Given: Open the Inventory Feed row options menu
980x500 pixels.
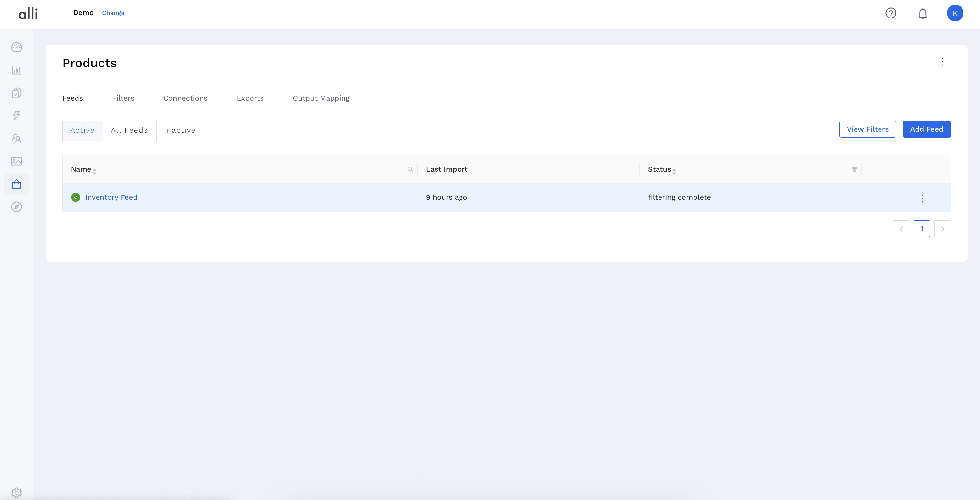Looking at the screenshot, I should (922, 198).
